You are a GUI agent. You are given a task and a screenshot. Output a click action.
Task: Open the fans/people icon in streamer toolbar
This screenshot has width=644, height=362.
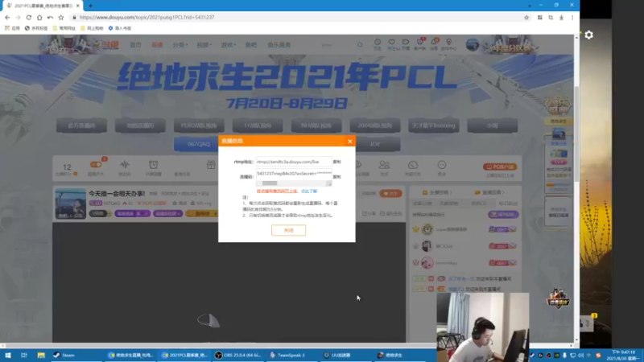384,165
